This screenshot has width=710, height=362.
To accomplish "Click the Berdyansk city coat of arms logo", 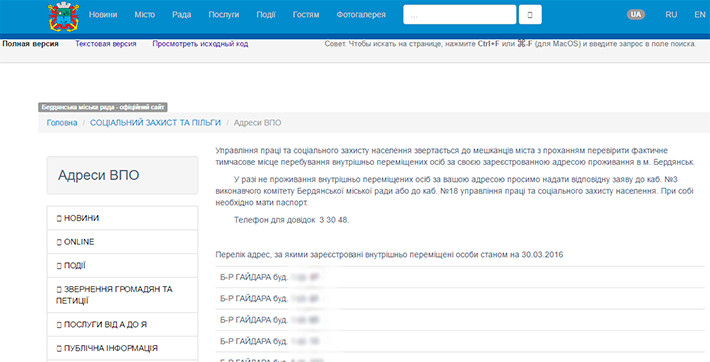I will coord(64,17).
